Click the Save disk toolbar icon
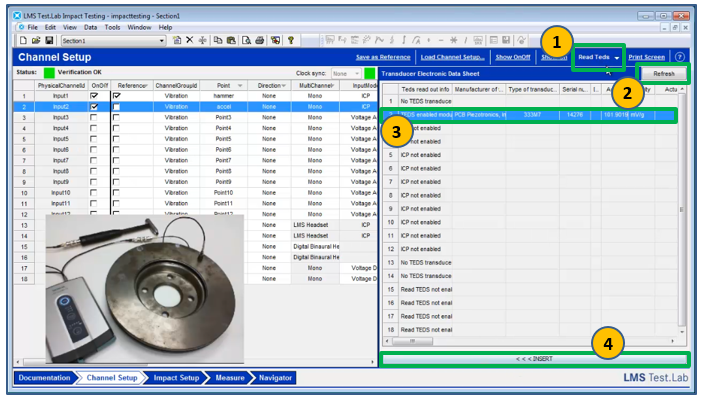The width and height of the screenshot is (701, 401). [47, 40]
